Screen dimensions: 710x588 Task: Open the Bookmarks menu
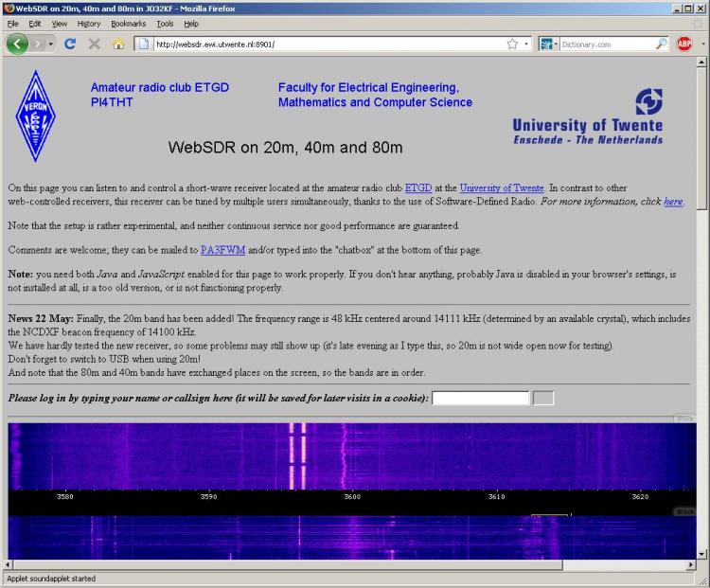point(129,23)
